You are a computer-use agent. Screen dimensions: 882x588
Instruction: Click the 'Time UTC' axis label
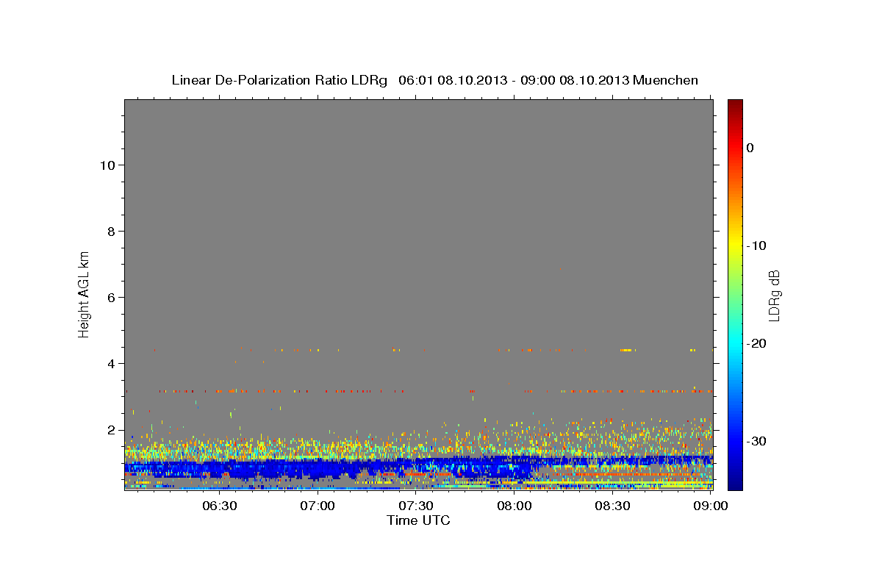click(x=418, y=520)
